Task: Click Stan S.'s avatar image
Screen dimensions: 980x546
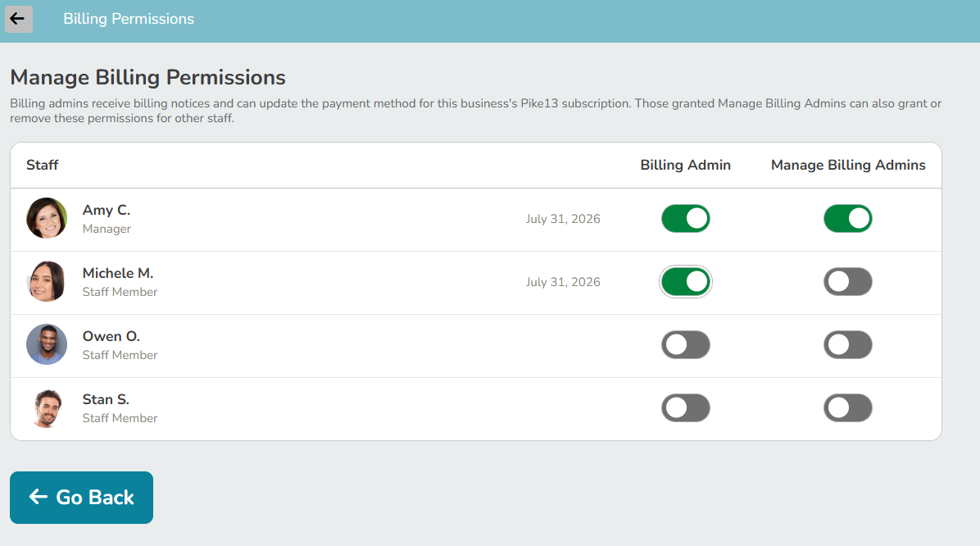Action: pyautogui.click(x=47, y=407)
